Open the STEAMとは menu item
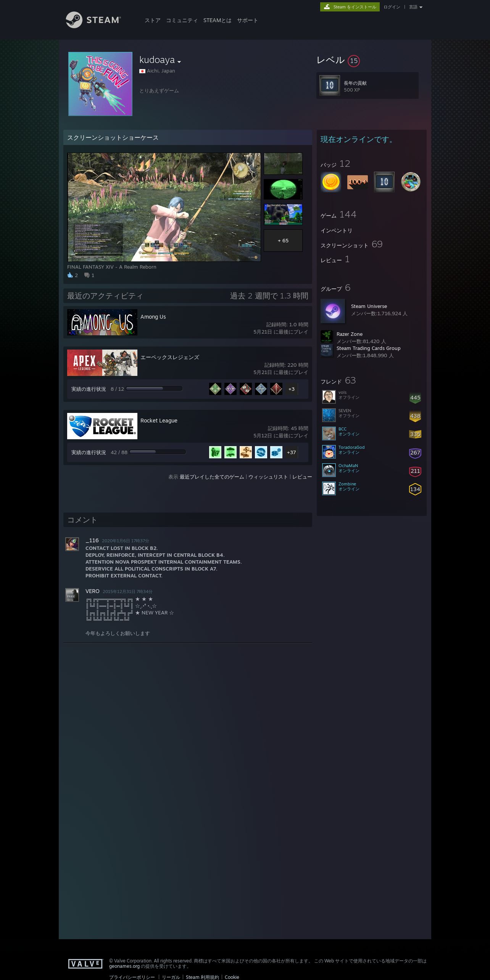The width and height of the screenshot is (490, 980). 218,20
